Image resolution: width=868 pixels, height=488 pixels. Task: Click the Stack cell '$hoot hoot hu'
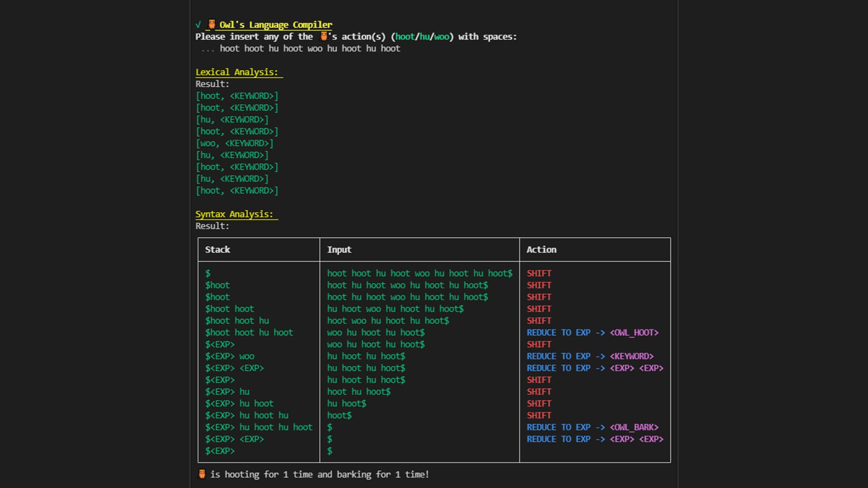[237, 320]
